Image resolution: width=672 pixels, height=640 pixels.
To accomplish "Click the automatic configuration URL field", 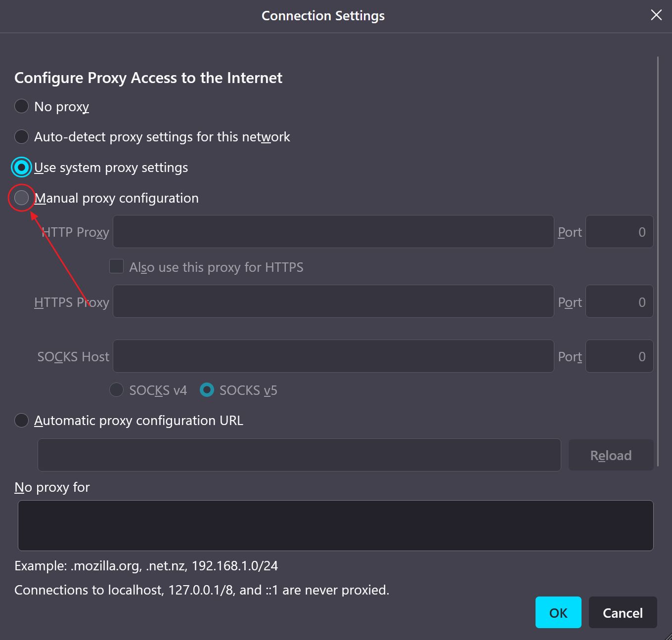I will click(x=299, y=455).
